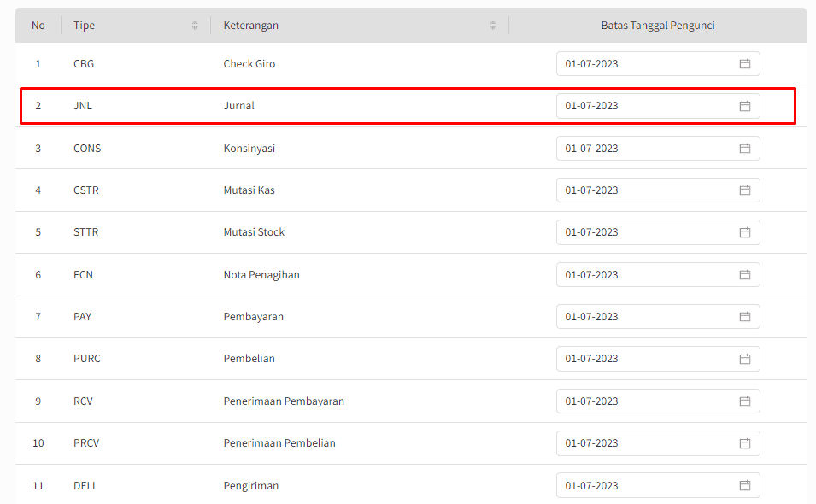816x504 pixels.
Task: Open calendar icon for Konsinyasi row
Action: tap(744, 149)
